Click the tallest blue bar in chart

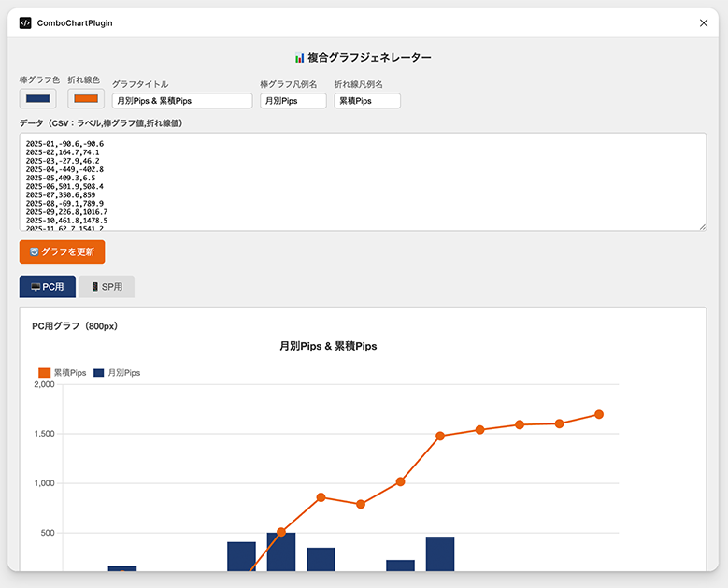coord(281,552)
